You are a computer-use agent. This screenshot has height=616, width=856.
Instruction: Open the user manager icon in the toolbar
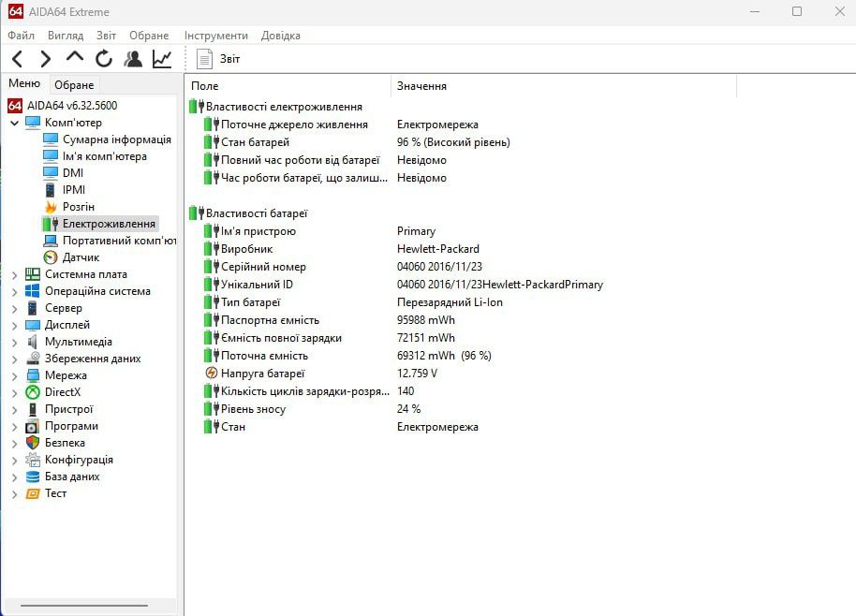[133, 58]
